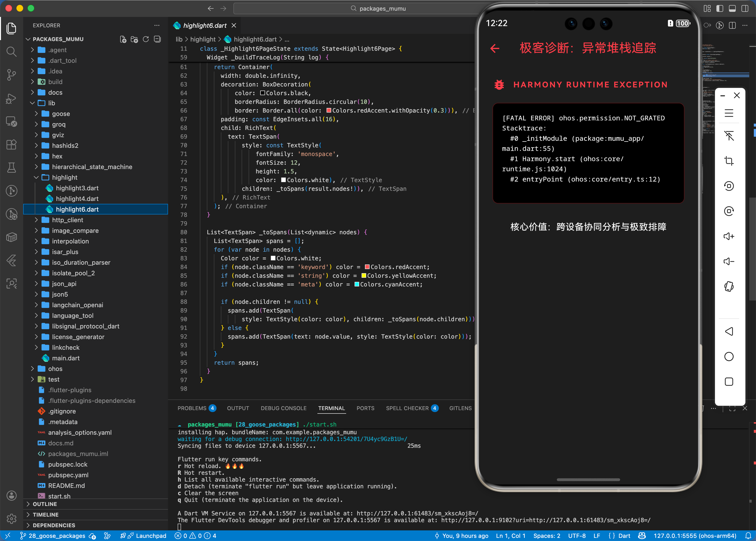Viewport: 756px width, 541px height.
Task: Open the Search view in activity bar
Action: 11,52
